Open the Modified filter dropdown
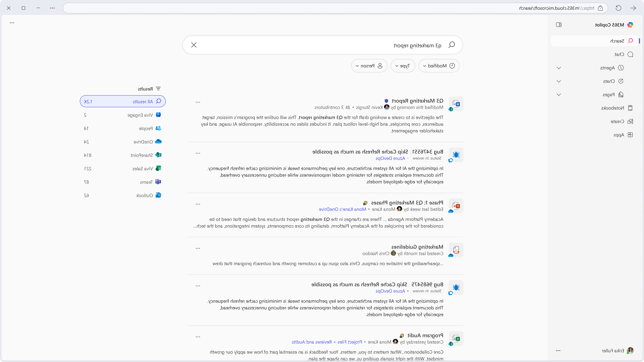 pos(439,66)
